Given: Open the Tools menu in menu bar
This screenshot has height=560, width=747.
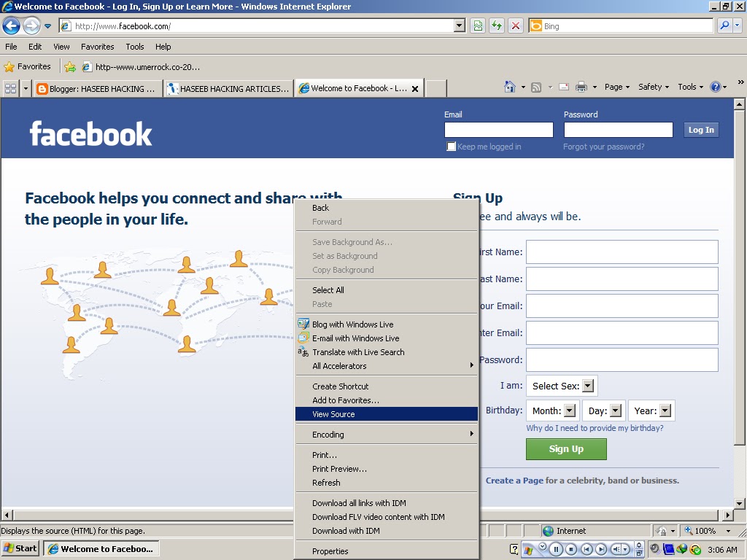Looking at the screenshot, I should click(135, 47).
